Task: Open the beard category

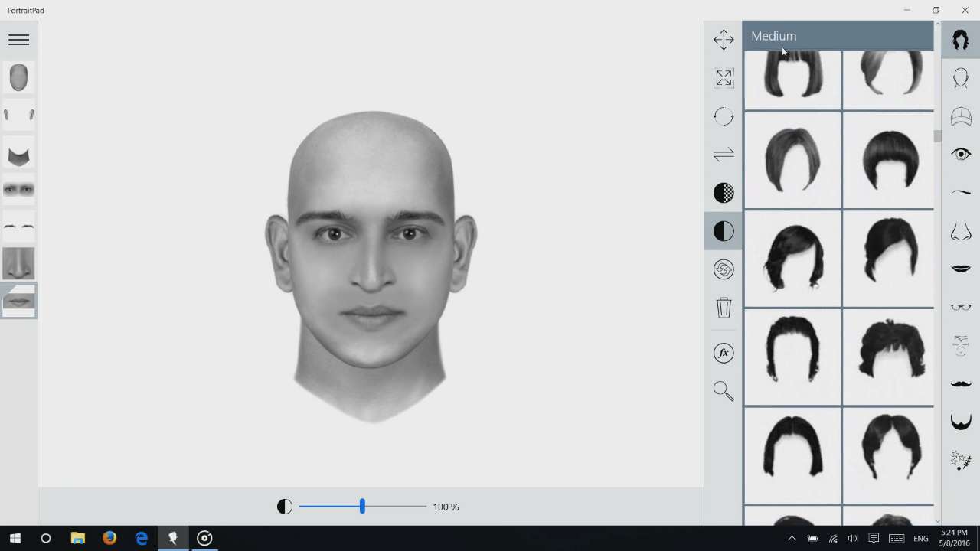Action: (961, 422)
